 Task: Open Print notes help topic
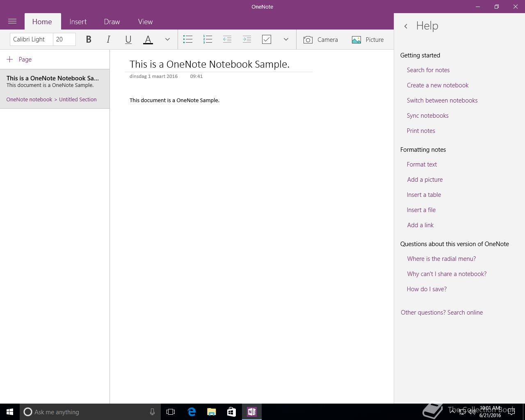421,131
